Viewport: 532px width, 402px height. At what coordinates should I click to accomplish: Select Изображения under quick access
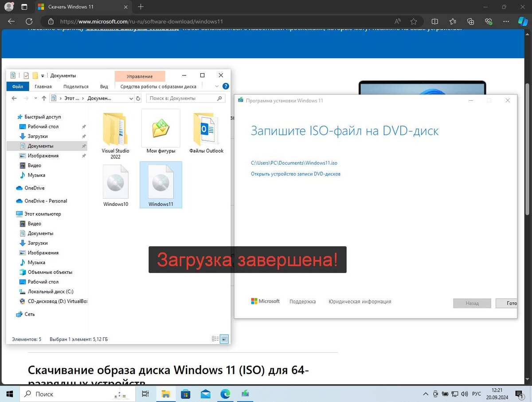click(43, 156)
